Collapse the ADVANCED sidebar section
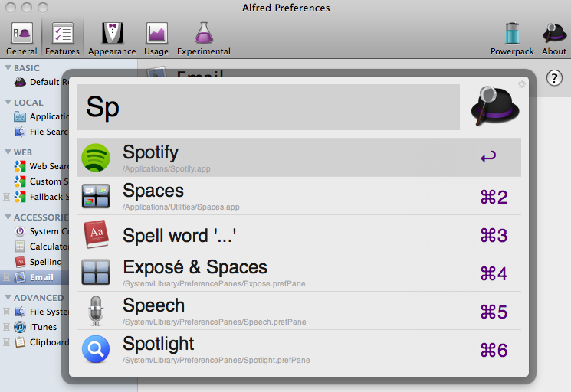571x392 pixels. click(x=8, y=298)
